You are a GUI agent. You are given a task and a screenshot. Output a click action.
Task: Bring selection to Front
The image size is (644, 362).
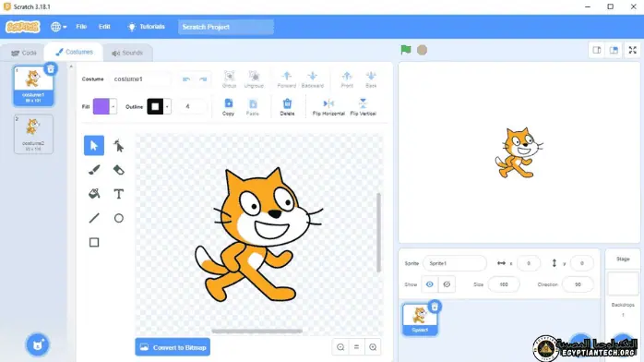347,79
